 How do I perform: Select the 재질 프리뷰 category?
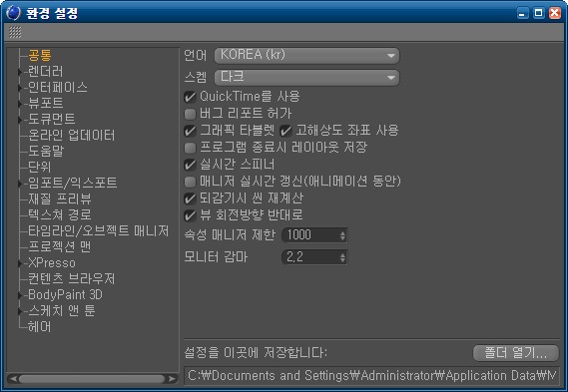pyautogui.click(x=60, y=198)
